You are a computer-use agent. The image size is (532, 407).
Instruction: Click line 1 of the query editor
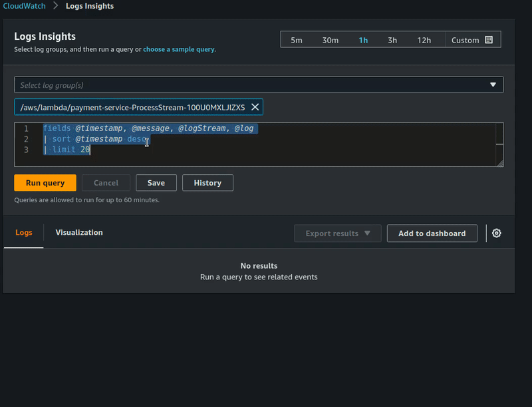(x=148, y=128)
